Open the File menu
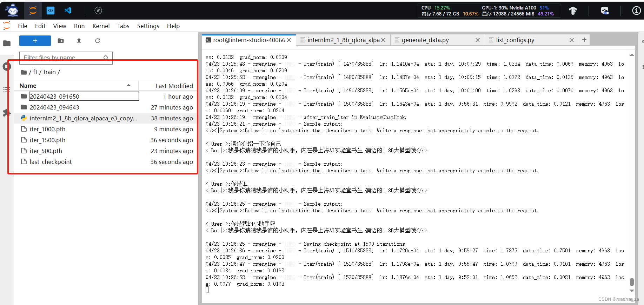 [x=22, y=26]
